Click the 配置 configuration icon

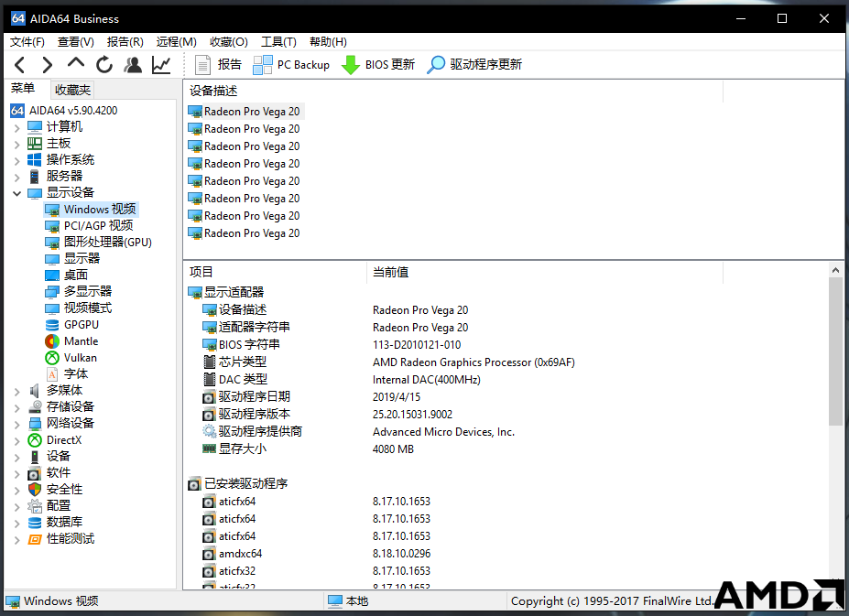click(35, 506)
